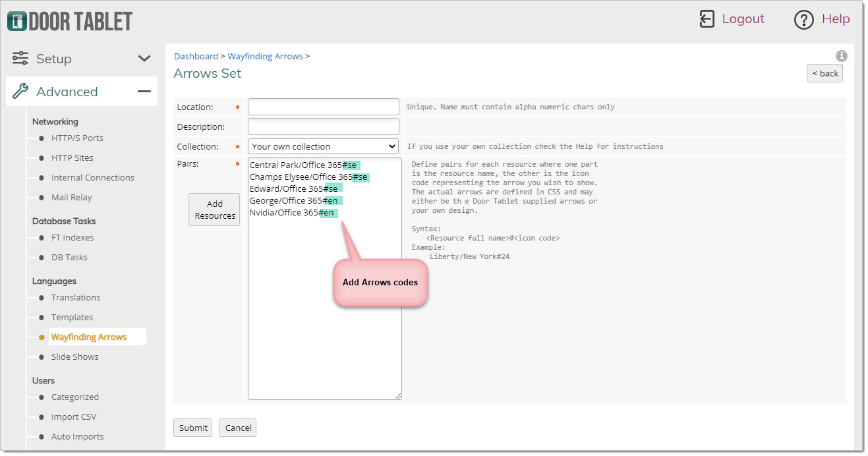Click the Description input field
Viewport: 868px width, 456px height.
click(324, 127)
